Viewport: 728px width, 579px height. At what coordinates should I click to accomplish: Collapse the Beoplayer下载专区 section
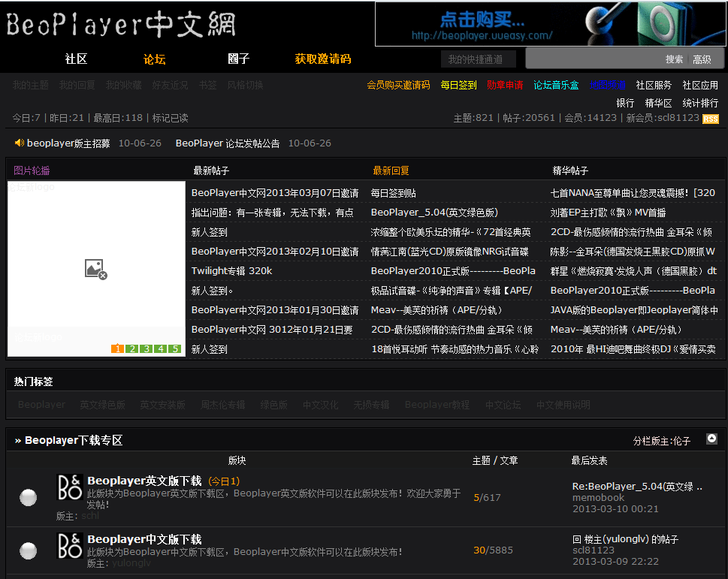point(711,439)
